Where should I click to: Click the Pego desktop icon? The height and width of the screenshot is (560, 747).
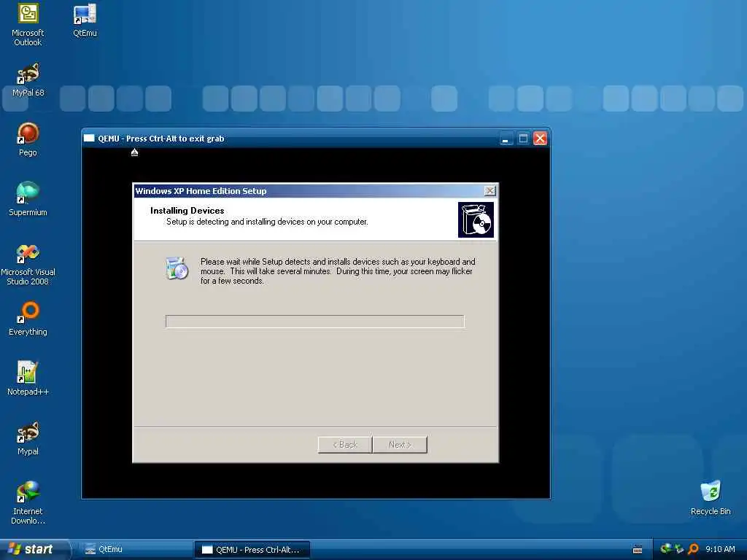(28, 139)
